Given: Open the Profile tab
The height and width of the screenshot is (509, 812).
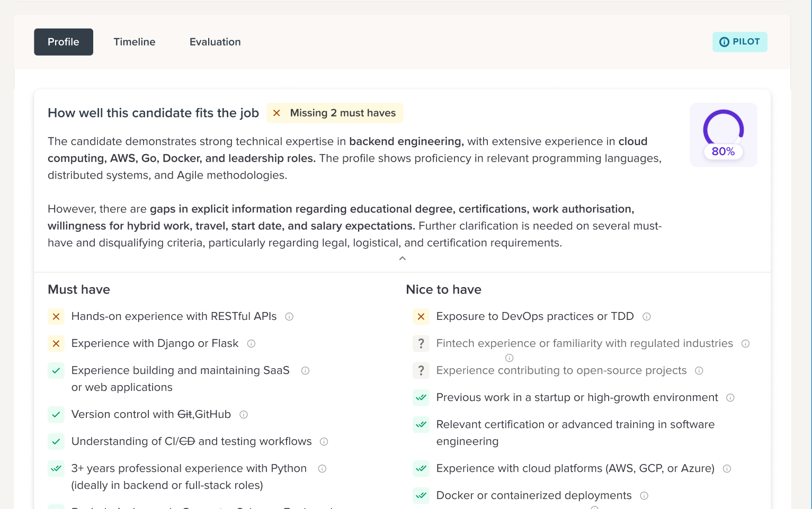Looking at the screenshot, I should coord(64,42).
